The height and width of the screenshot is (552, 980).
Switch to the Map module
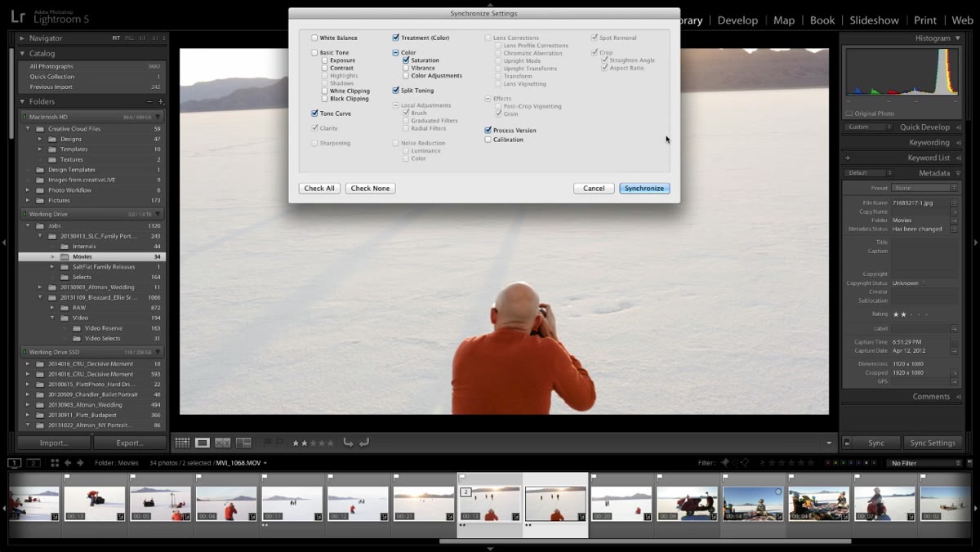click(784, 20)
